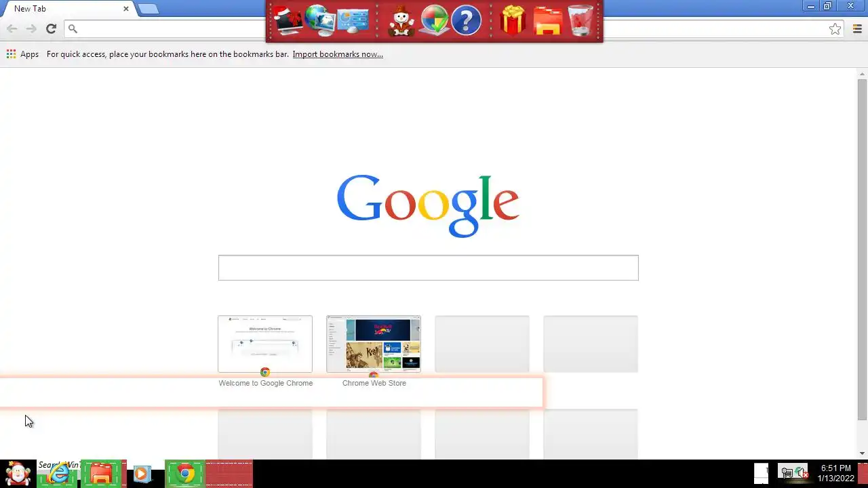The height and width of the screenshot is (488, 868).
Task: Click the page vertical scrollbar thumb
Action: pos(862,249)
